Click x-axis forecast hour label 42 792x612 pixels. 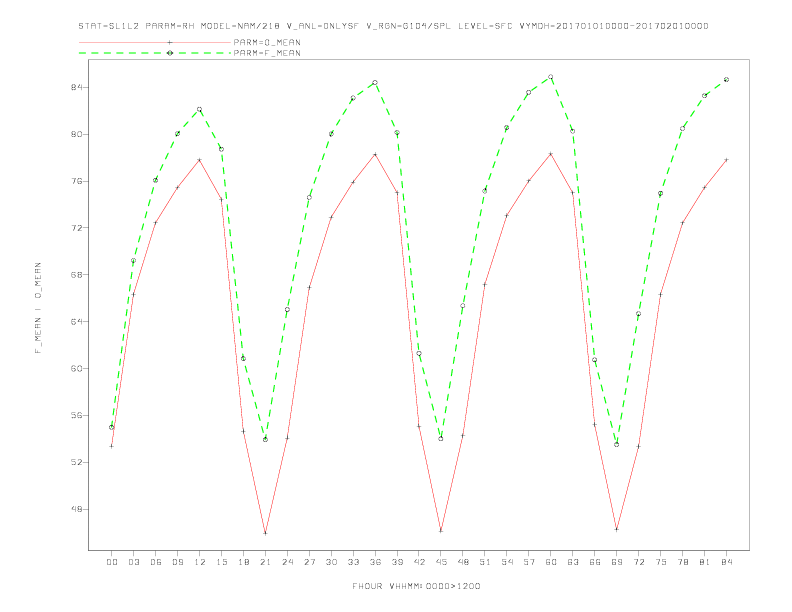click(x=419, y=562)
